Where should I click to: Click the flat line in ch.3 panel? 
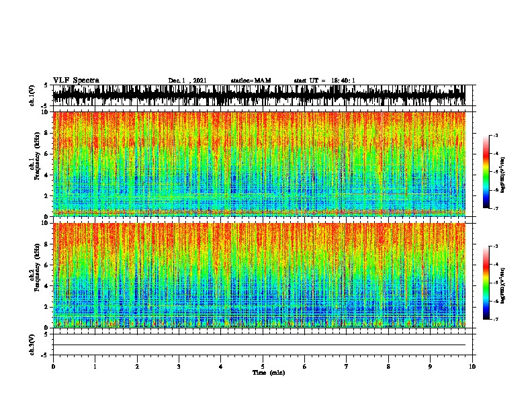pos(259,345)
